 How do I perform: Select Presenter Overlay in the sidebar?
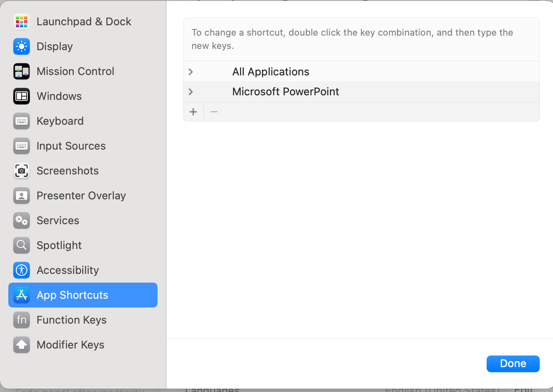pyautogui.click(x=83, y=196)
